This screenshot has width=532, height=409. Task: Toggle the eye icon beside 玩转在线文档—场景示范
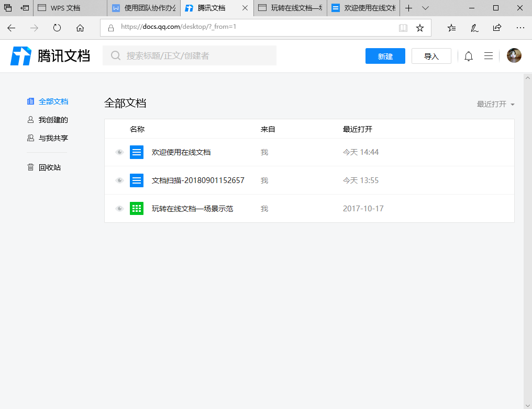(x=119, y=209)
